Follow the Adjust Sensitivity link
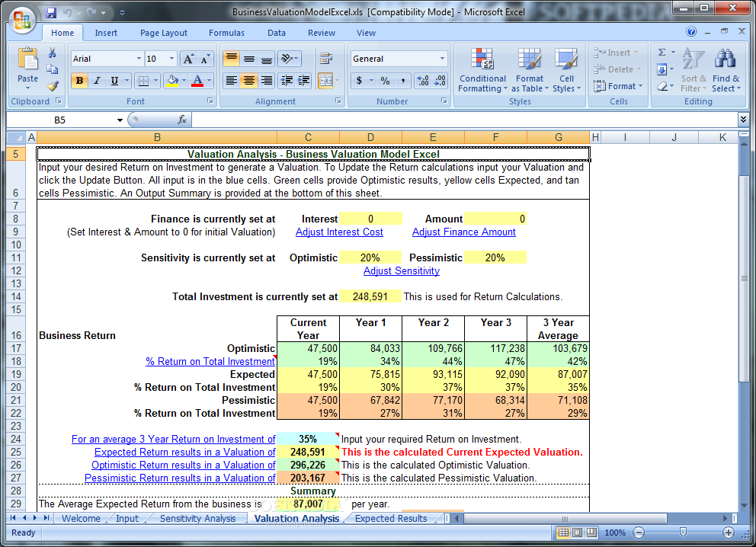This screenshot has height=547, width=756. (402, 271)
